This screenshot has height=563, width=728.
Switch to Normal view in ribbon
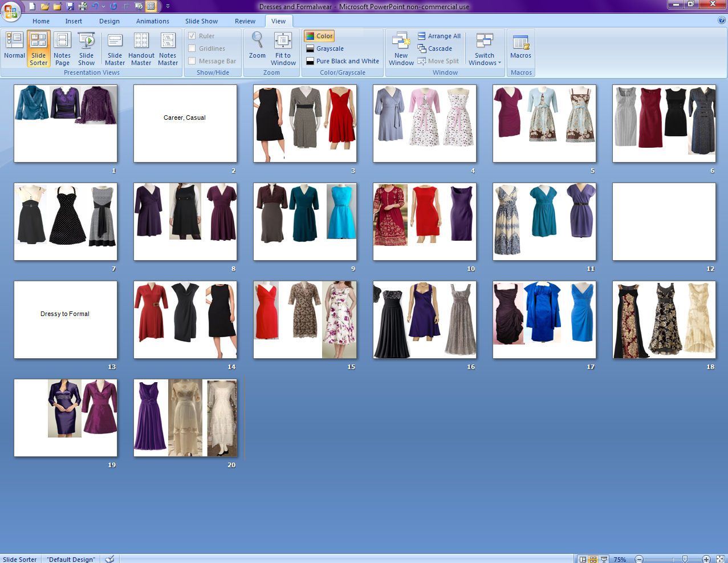(14, 47)
